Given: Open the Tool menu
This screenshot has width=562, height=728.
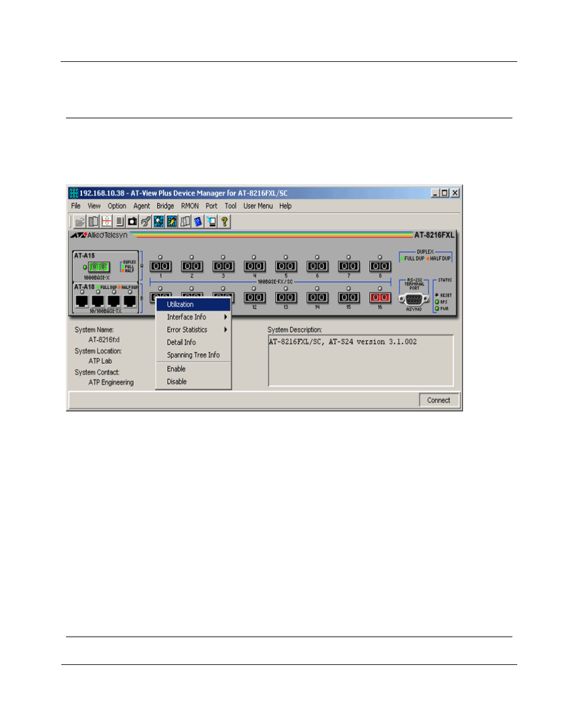Looking at the screenshot, I should coord(230,206).
